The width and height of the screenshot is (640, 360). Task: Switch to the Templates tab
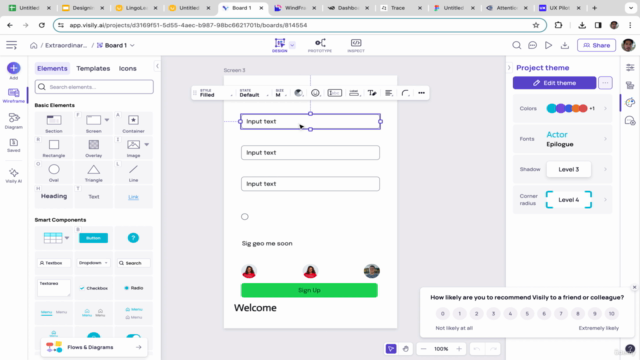point(93,68)
